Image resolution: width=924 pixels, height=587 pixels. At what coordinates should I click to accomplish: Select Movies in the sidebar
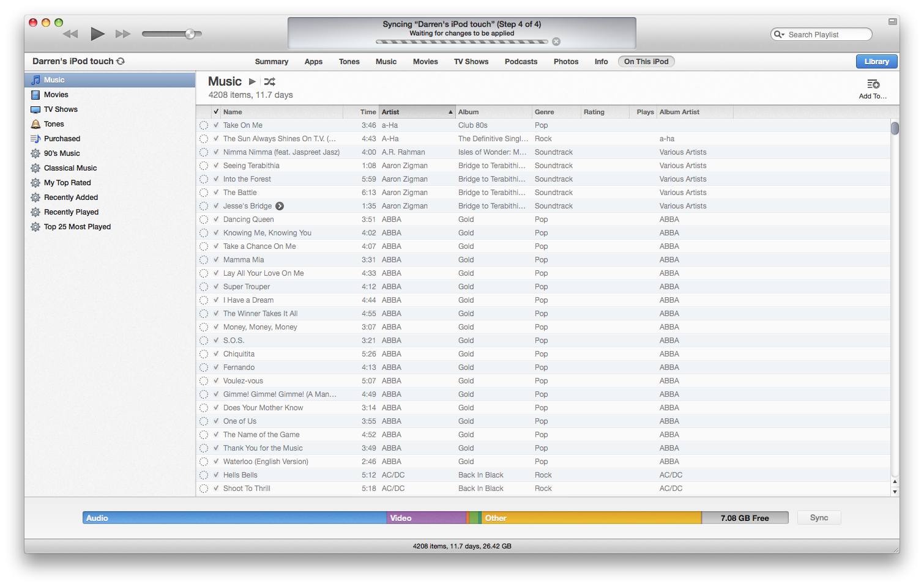(x=110, y=95)
